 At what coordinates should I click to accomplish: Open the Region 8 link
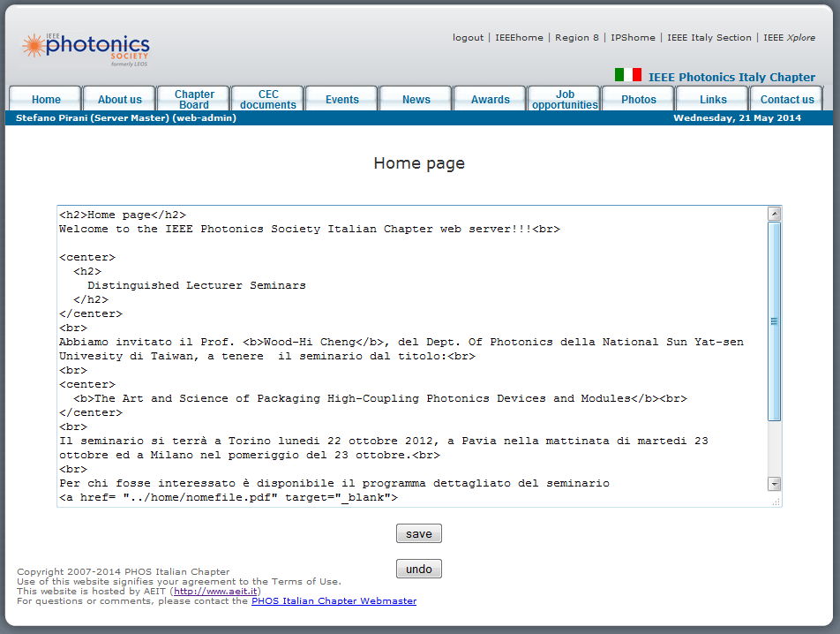point(577,37)
